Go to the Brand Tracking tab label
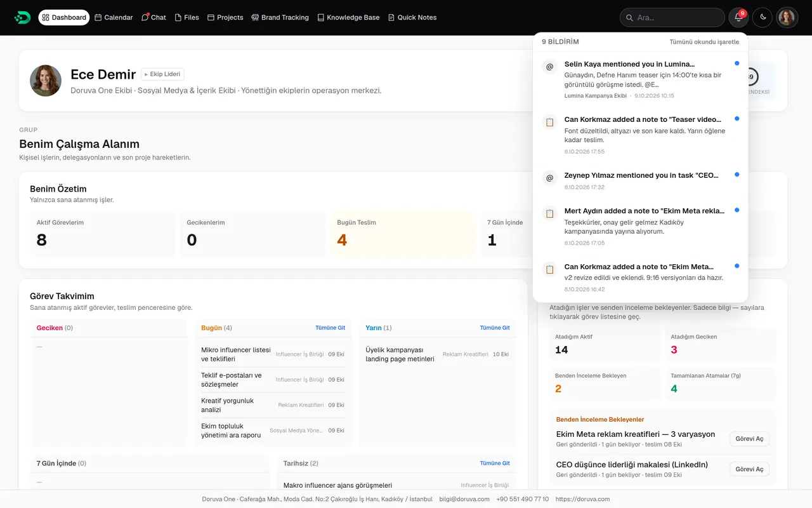 pyautogui.click(x=285, y=18)
